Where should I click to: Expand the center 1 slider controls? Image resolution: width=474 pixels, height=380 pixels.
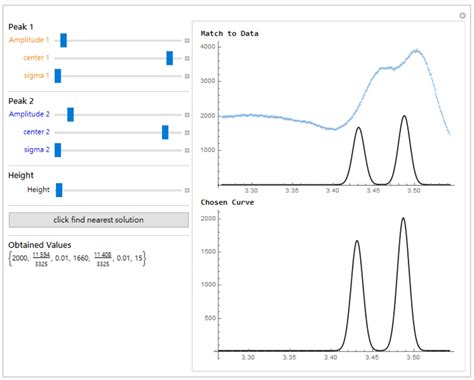(187, 58)
